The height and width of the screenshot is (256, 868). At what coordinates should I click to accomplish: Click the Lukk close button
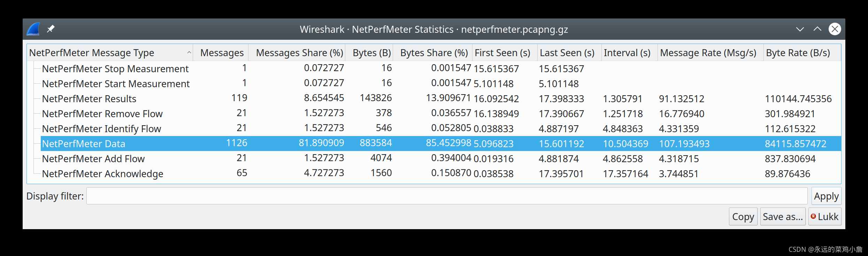(825, 217)
